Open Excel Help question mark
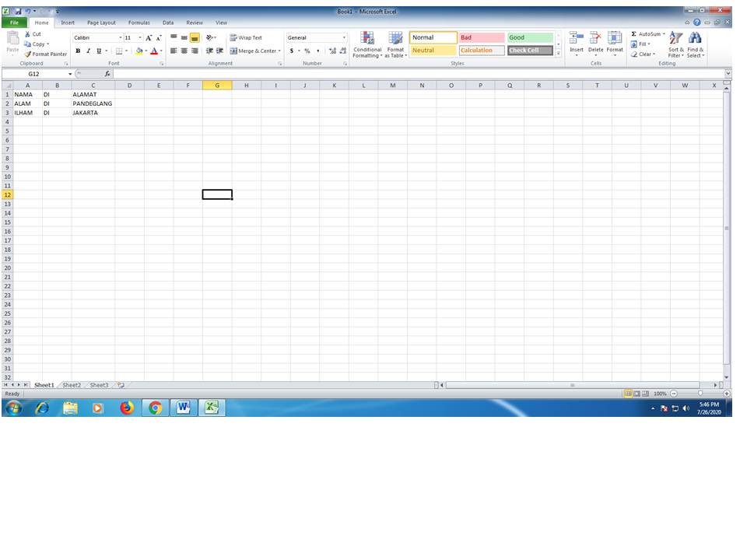747x560 pixels. pyautogui.click(x=697, y=23)
